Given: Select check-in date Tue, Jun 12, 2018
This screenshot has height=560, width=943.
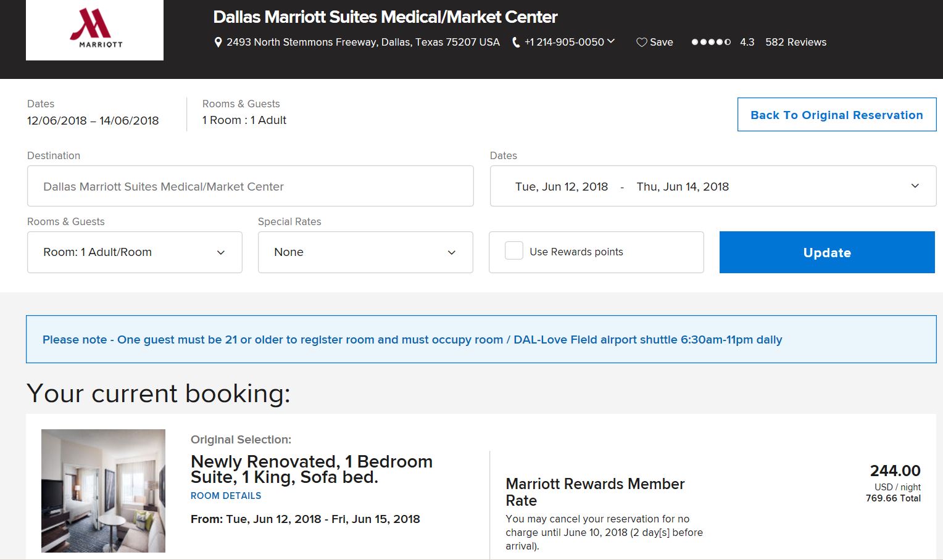Looking at the screenshot, I should pyautogui.click(x=562, y=186).
